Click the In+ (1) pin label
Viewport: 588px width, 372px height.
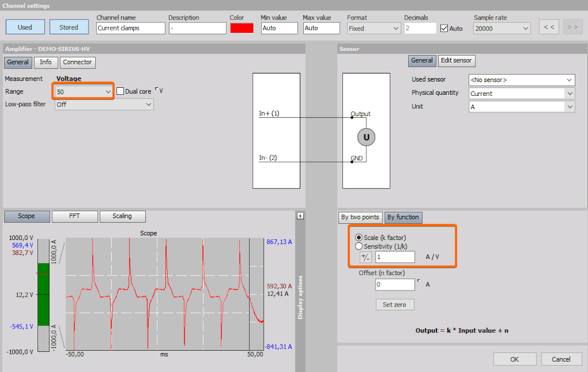(x=269, y=113)
